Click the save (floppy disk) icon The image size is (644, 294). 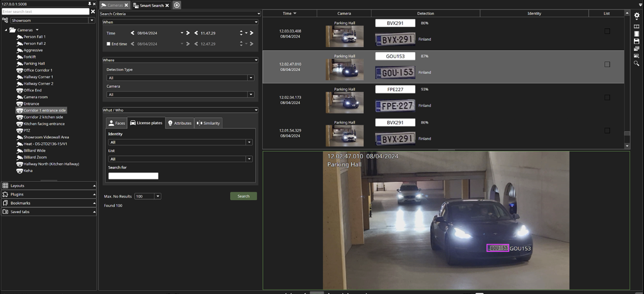point(636,41)
